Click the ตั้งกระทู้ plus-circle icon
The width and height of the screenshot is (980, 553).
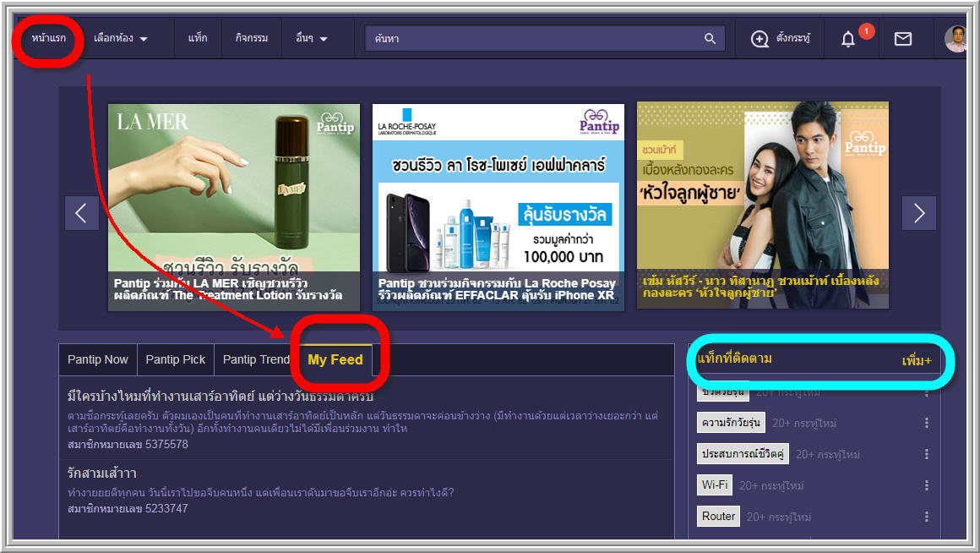tap(759, 39)
